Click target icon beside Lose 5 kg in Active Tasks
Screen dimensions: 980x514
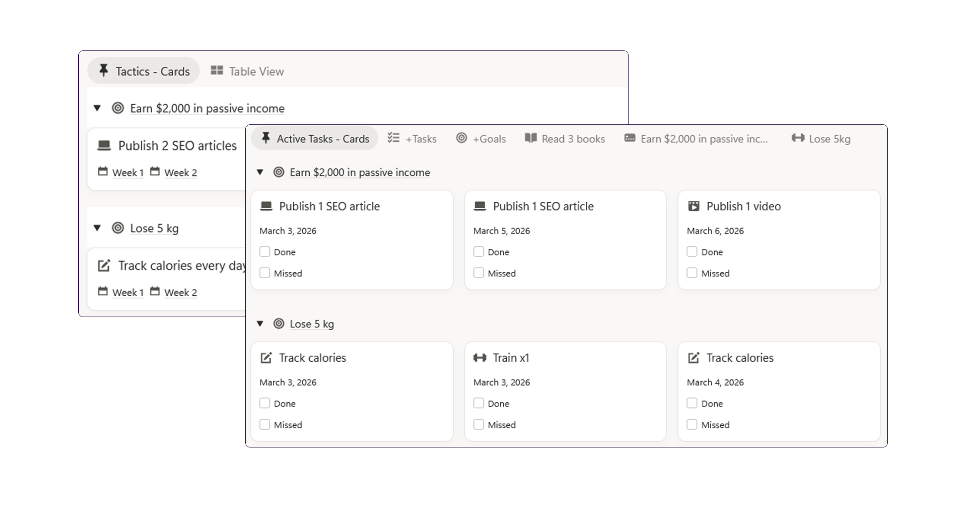279,324
